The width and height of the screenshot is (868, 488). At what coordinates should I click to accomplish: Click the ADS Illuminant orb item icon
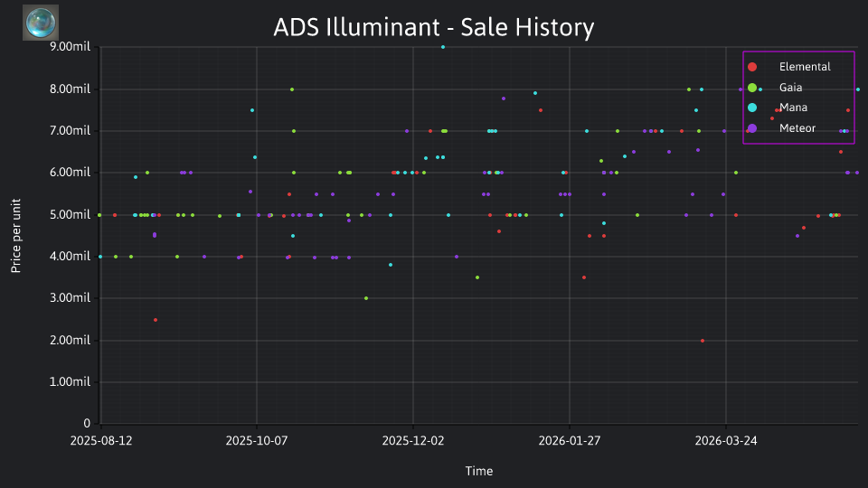(x=41, y=23)
